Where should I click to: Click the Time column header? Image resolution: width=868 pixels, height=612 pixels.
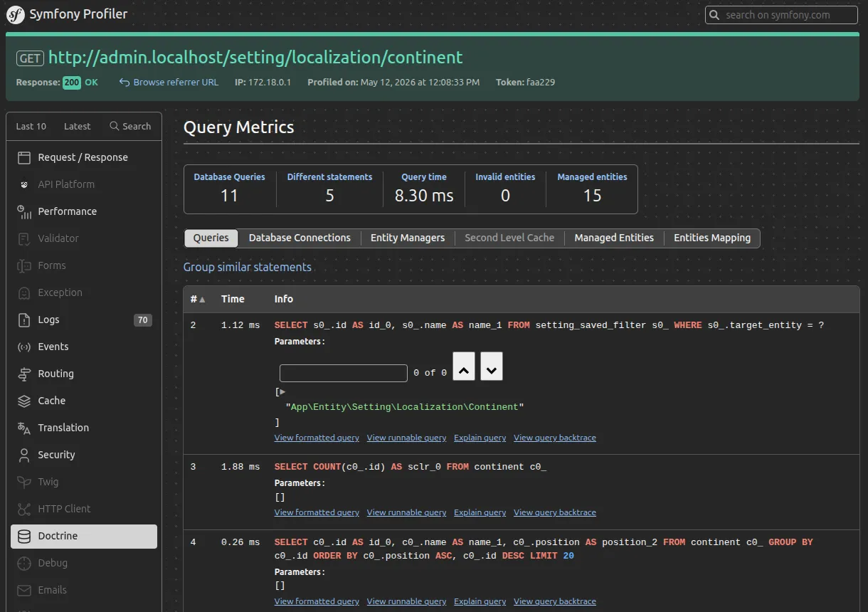(x=233, y=299)
